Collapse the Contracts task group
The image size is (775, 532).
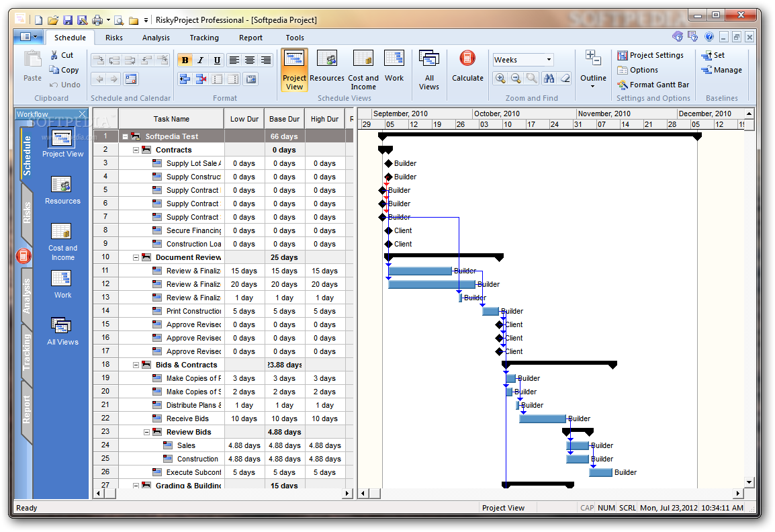[136, 150]
